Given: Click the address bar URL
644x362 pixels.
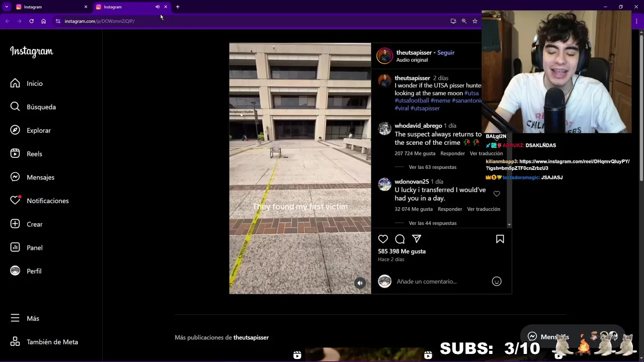Looking at the screenshot, I should [x=100, y=21].
